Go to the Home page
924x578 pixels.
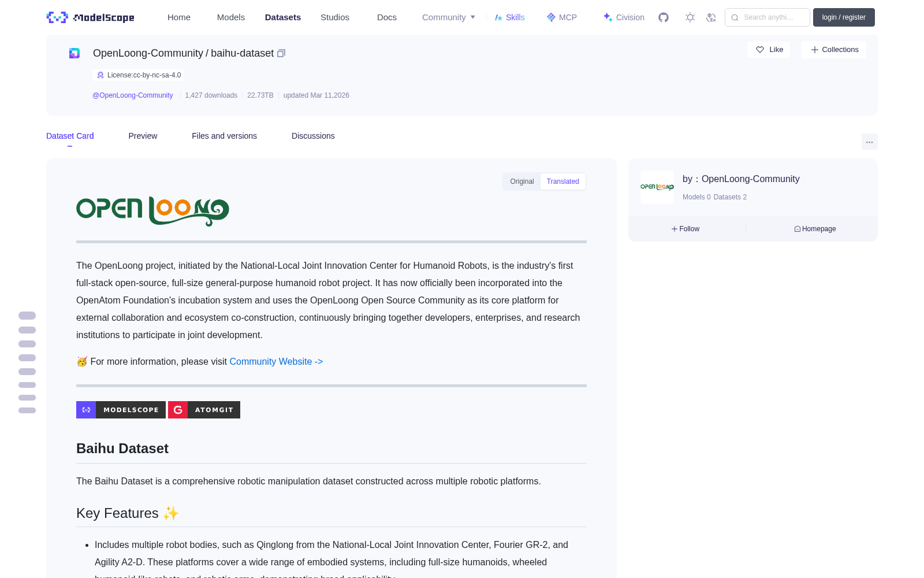(x=179, y=17)
